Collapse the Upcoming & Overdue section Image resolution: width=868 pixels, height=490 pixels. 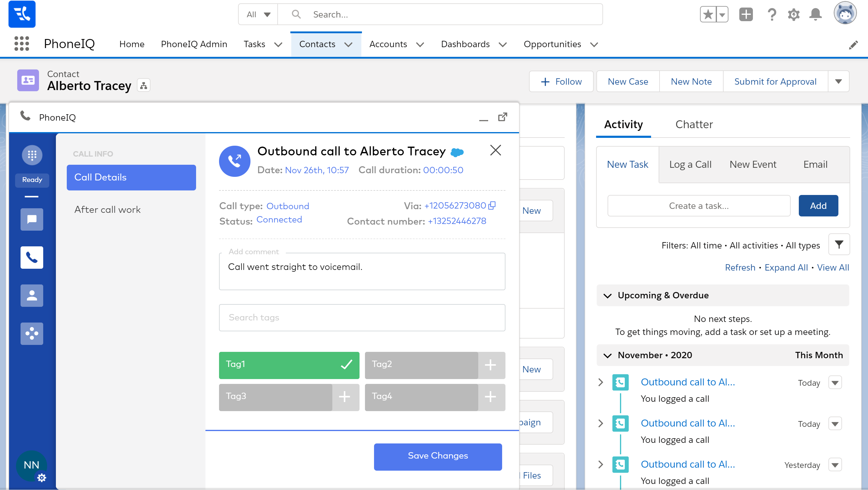coord(608,296)
